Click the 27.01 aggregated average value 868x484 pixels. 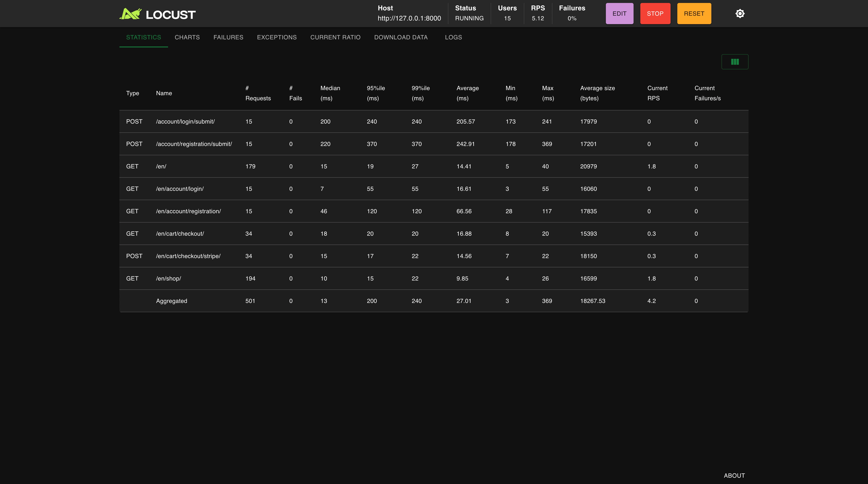(464, 301)
